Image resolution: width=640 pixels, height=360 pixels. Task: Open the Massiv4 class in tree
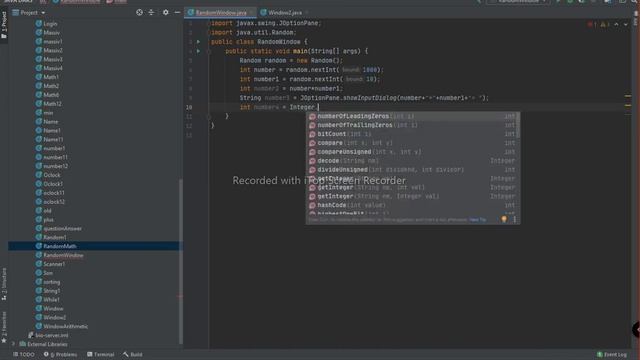(53, 68)
